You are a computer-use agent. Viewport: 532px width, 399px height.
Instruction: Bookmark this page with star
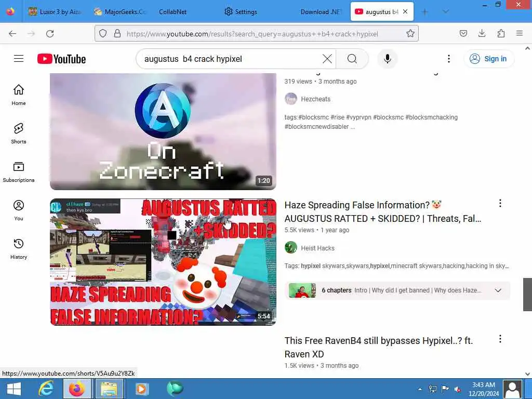[x=410, y=34]
